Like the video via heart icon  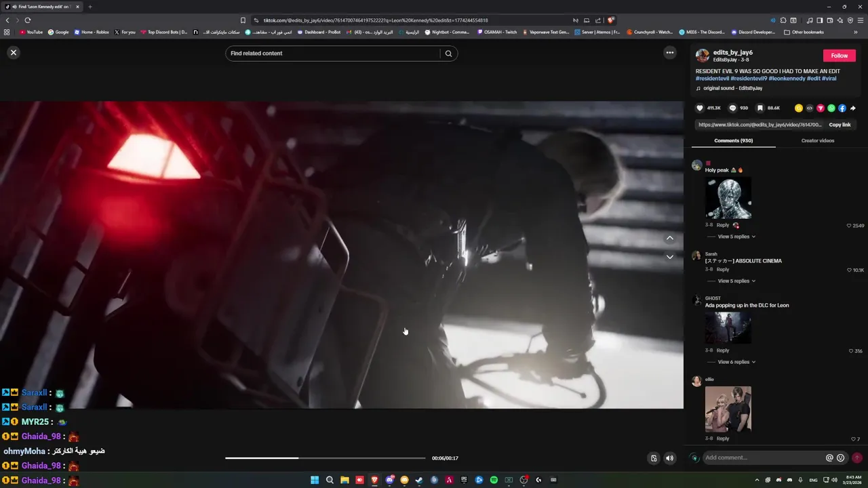coord(700,108)
